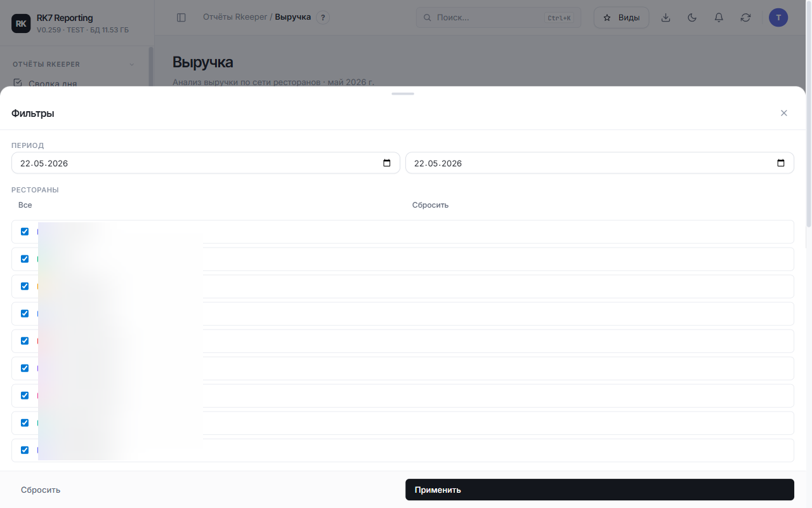Click the refresh data icon

tap(745, 18)
